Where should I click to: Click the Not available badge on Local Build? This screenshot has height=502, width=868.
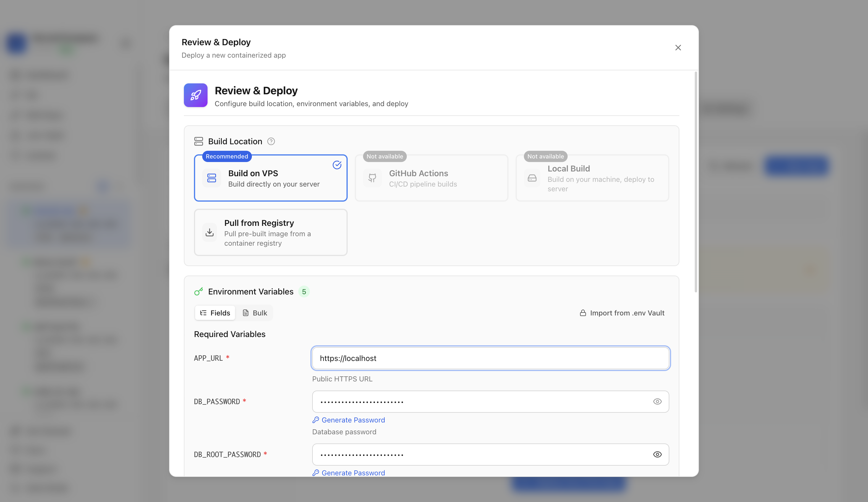point(545,156)
